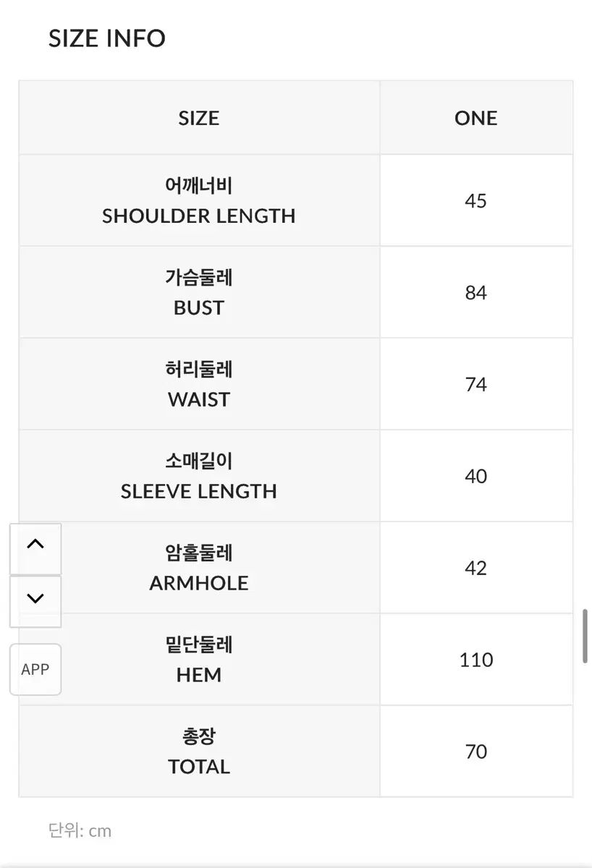Click shoulder length value 45
The image size is (592, 868).
click(475, 201)
